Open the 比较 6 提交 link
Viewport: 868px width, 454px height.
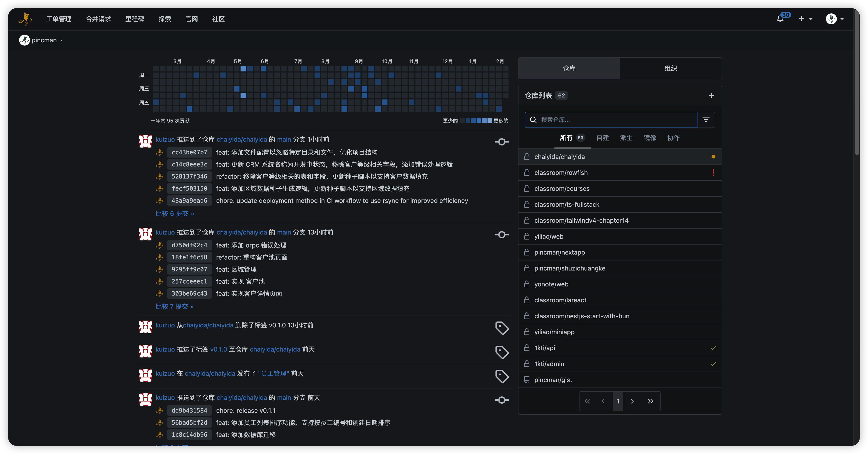click(x=175, y=214)
